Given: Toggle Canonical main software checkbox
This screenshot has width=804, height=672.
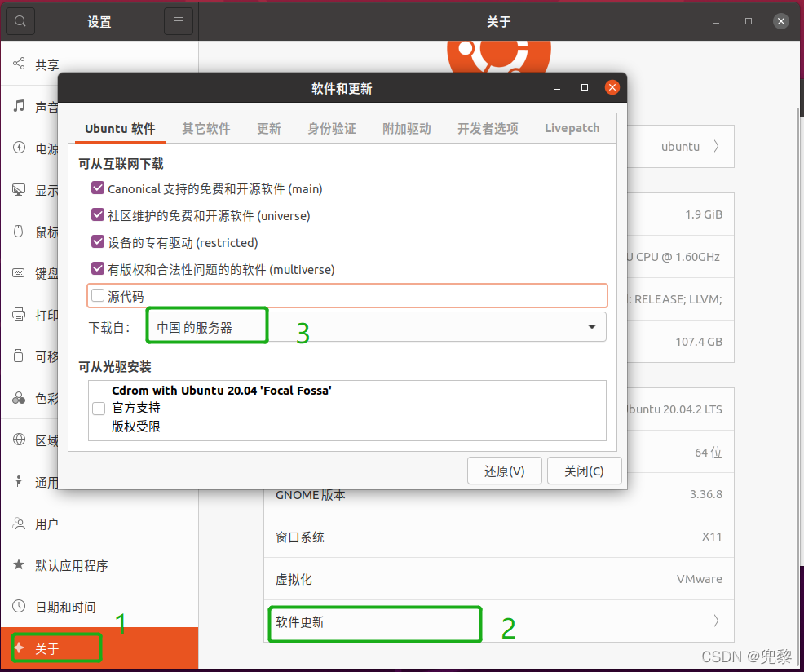Looking at the screenshot, I should pos(98,188).
